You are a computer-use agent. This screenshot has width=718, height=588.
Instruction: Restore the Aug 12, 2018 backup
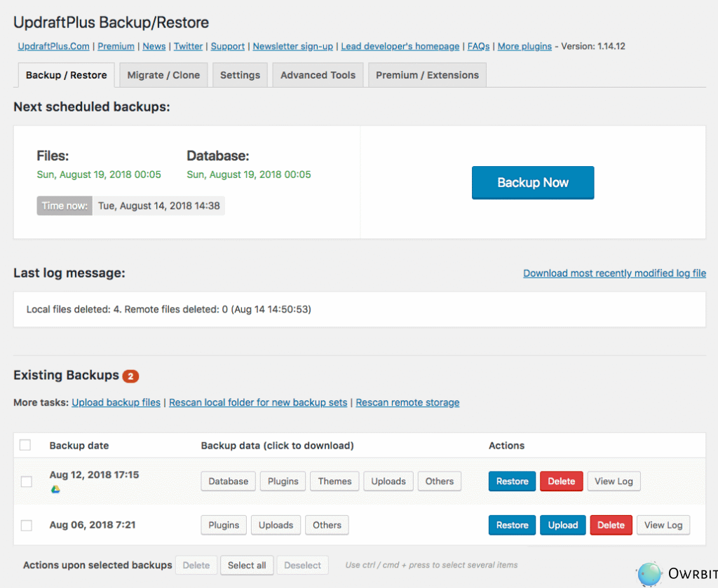click(x=512, y=481)
